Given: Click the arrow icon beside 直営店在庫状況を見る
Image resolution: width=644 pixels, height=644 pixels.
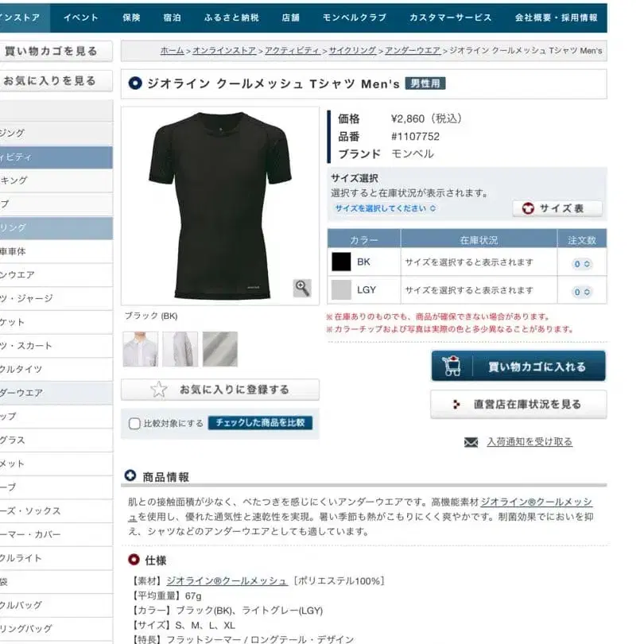Looking at the screenshot, I should pos(456,405).
